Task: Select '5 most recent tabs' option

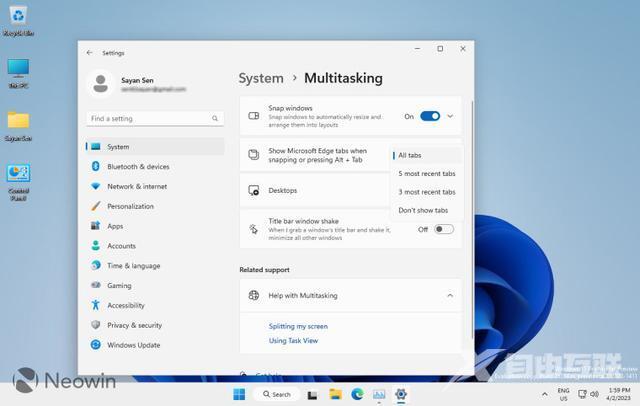Action: (x=426, y=174)
